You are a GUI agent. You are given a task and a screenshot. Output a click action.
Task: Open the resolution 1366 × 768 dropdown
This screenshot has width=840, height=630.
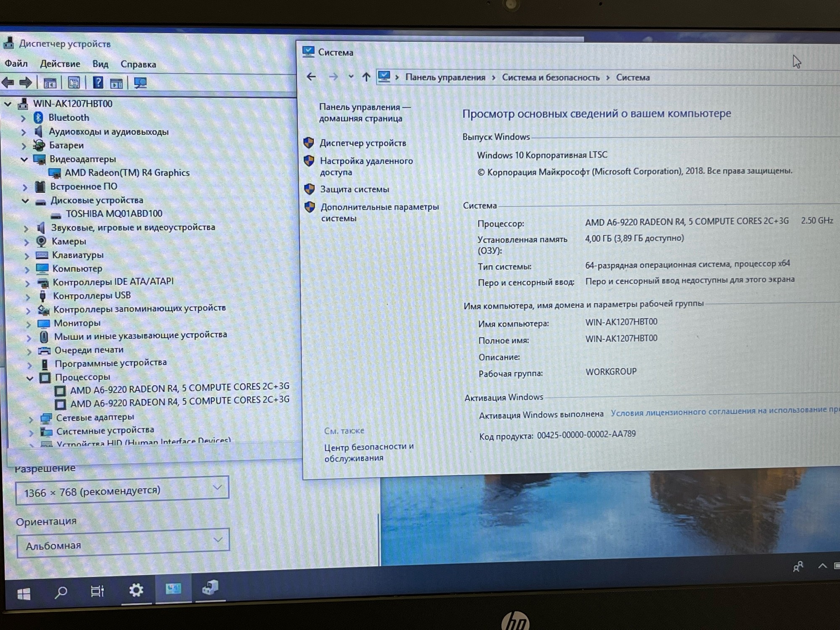coord(122,490)
